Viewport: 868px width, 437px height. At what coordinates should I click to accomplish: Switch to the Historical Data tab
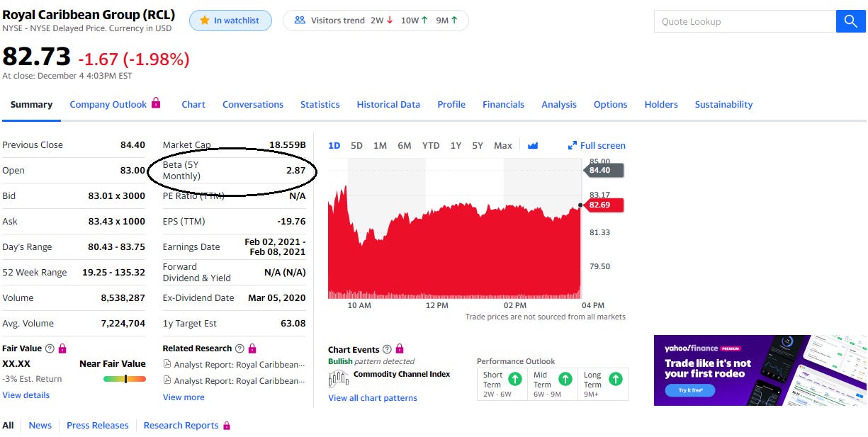[x=388, y=104]
